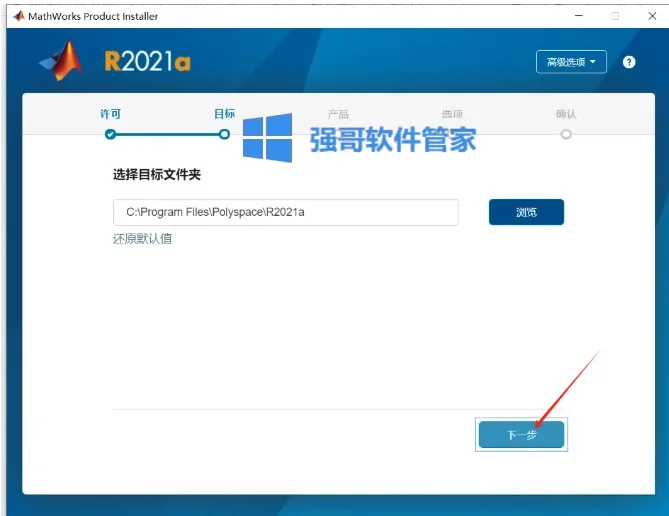Click the MathWorks title bar app icon
Viewport: 669px width, 516px height.
(x=19, y=16)
